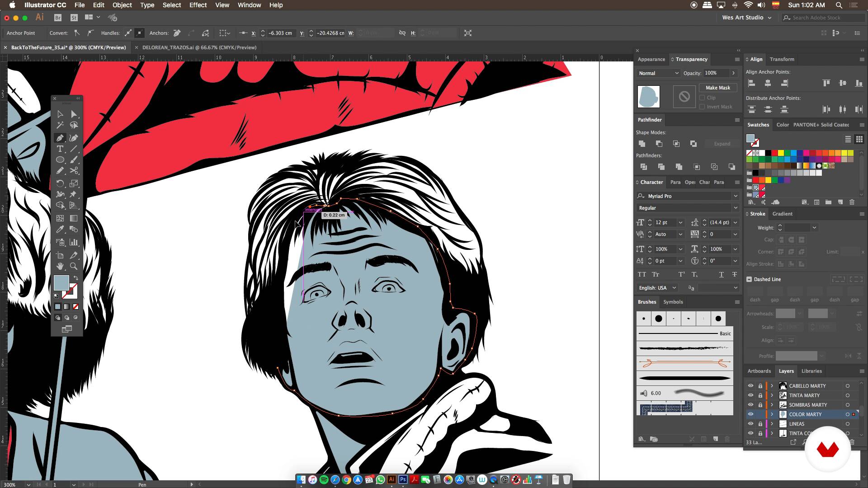
Task: Enable the Clip checkbox
Action: 702,98
